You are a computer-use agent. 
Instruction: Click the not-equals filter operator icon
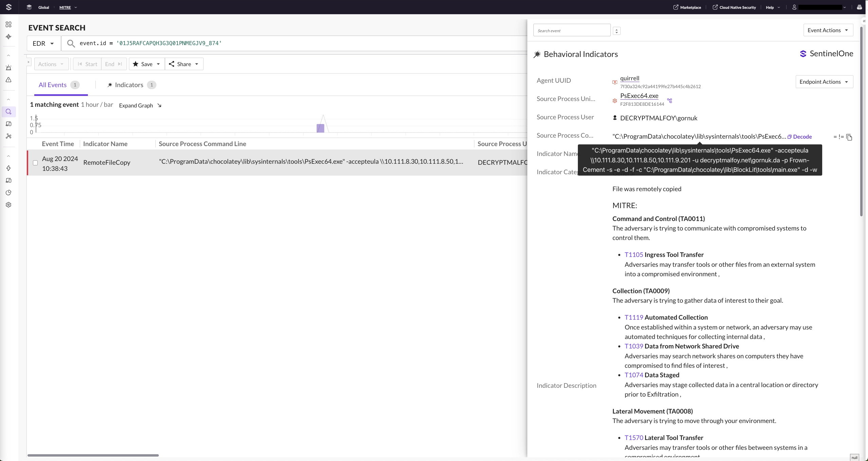841,137
